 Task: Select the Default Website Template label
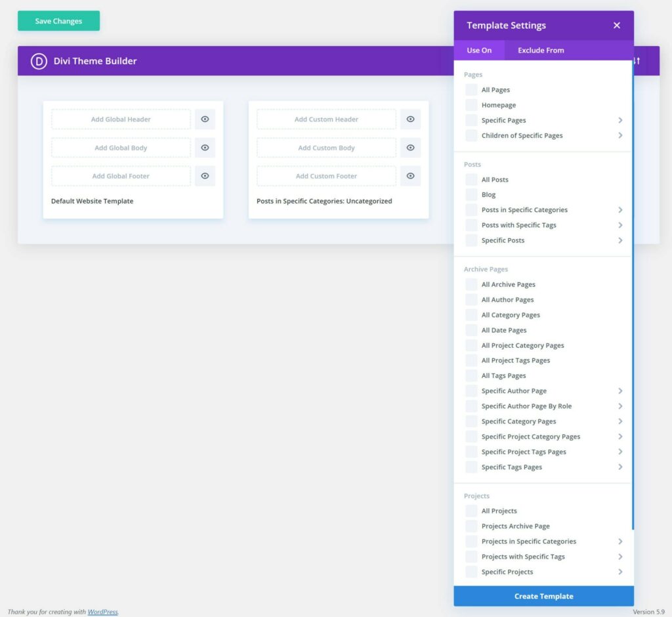tap(92, 201)
